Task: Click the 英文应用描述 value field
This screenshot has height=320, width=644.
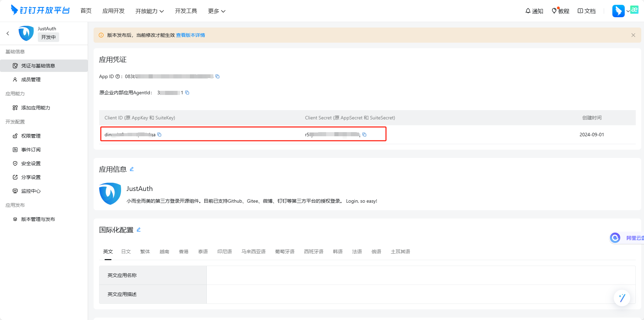Action: point(421,294)
